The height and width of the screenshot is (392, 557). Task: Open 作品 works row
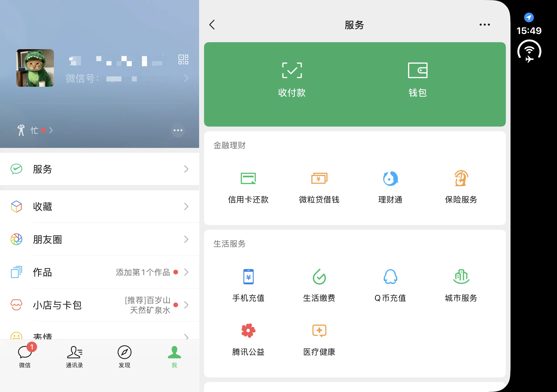tap(99, 272)
